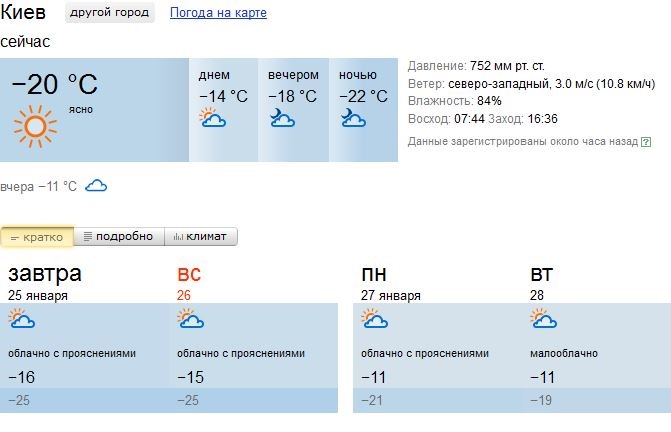671x432 pixels.
Task: Switch to the климат tab
Action: (201, 237)
